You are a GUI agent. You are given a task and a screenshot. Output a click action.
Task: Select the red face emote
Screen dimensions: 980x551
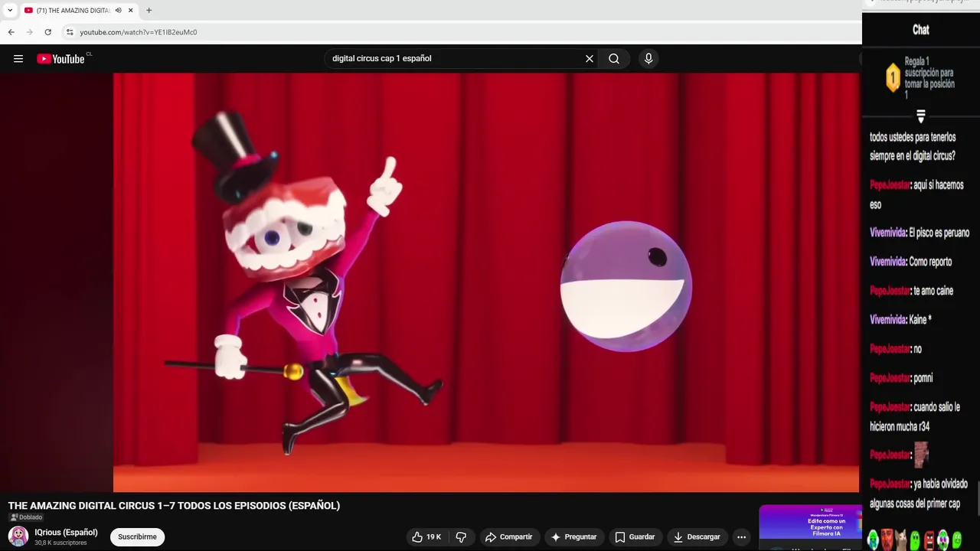pos(887,540)
